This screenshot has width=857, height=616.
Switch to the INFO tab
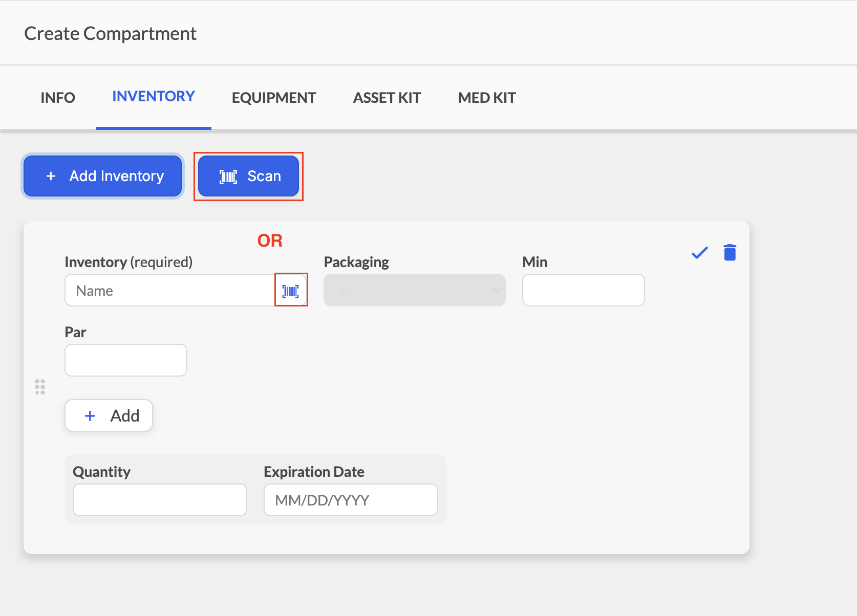pos(58,98)
